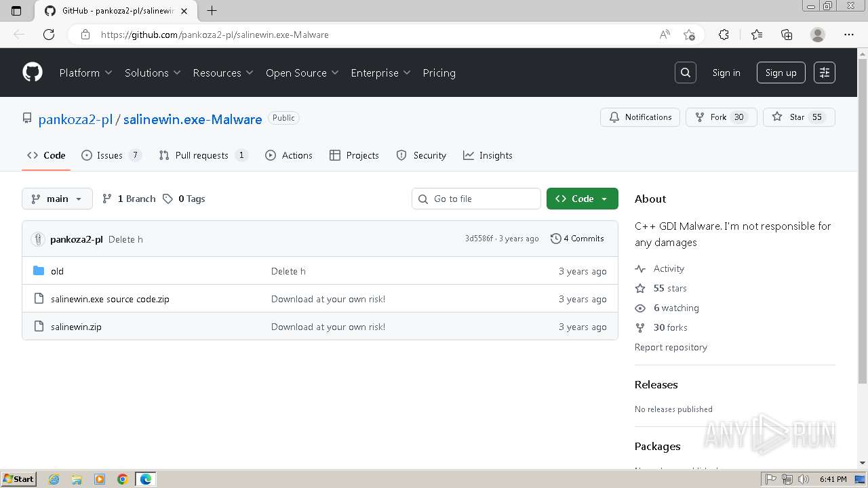This screenshot has width=868, height=488.
Task: Expand the Solutions menu
Action: [x=153, y=73]
